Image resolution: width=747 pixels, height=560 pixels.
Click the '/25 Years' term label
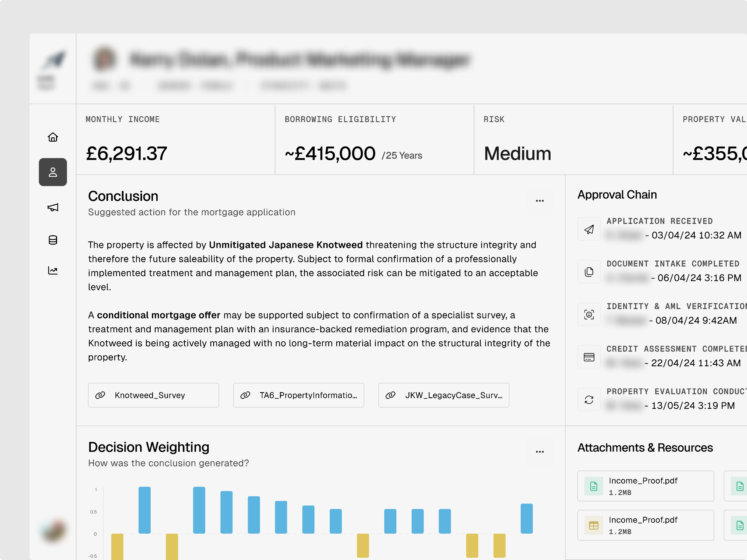[x=402, y=156]
